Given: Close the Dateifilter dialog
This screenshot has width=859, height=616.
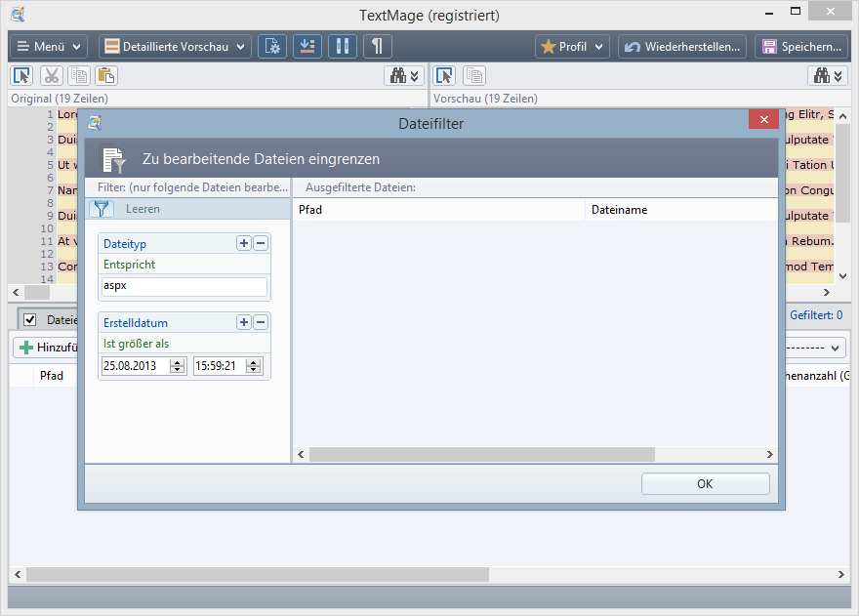Looking at the screenshot, I should pos(763,119).
